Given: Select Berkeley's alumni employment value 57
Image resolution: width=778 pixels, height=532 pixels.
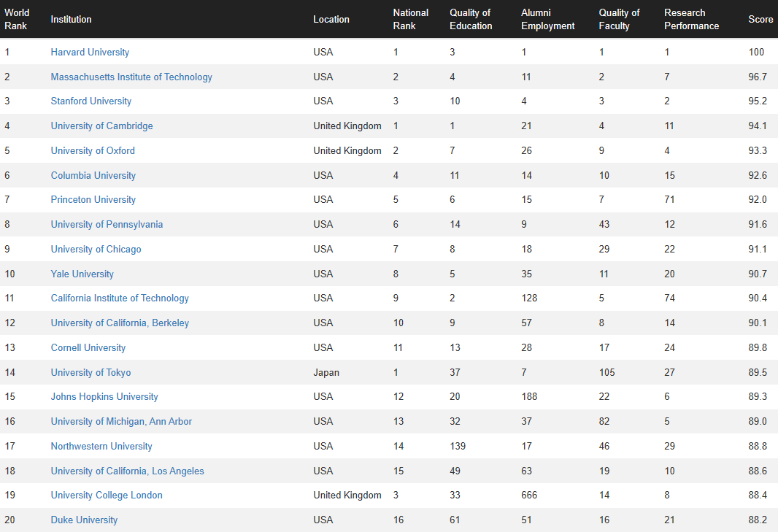Looking at the screenshot, I should click(527, 323).
